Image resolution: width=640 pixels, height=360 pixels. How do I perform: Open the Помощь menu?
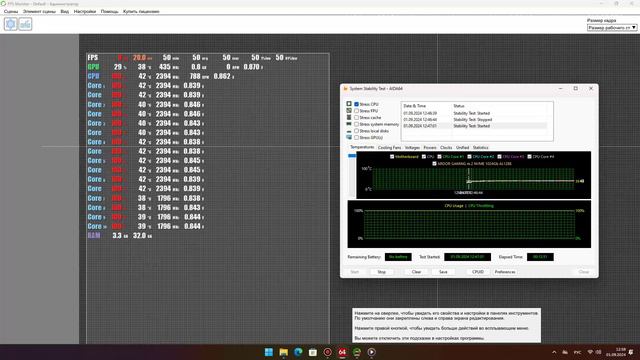point(109,11)
